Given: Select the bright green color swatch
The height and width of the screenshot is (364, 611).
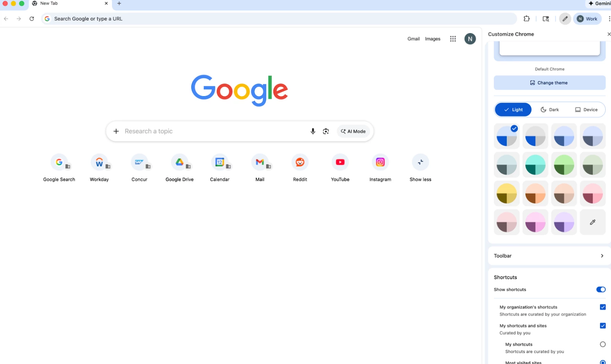Looking at the screenshot, I should click(x=564, y=165).
